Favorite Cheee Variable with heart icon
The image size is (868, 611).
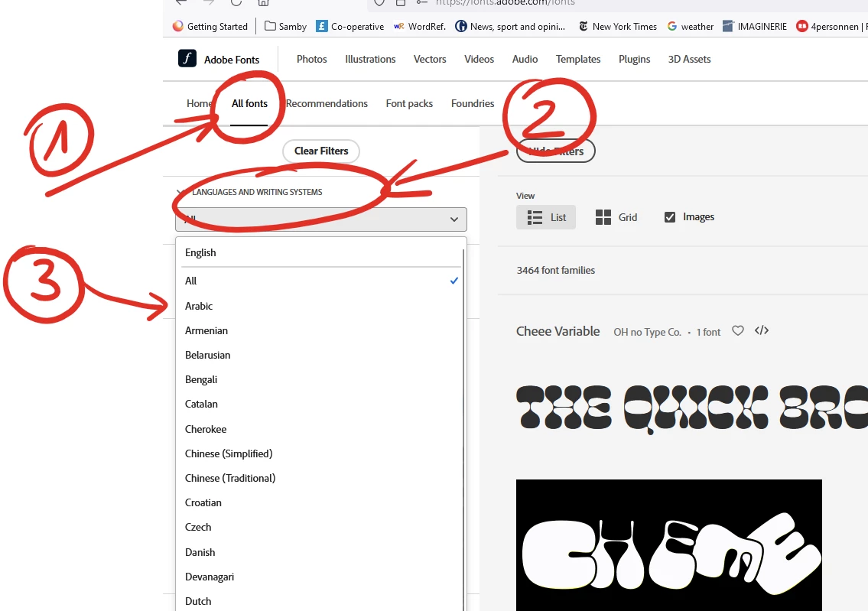tap(737, 330)
